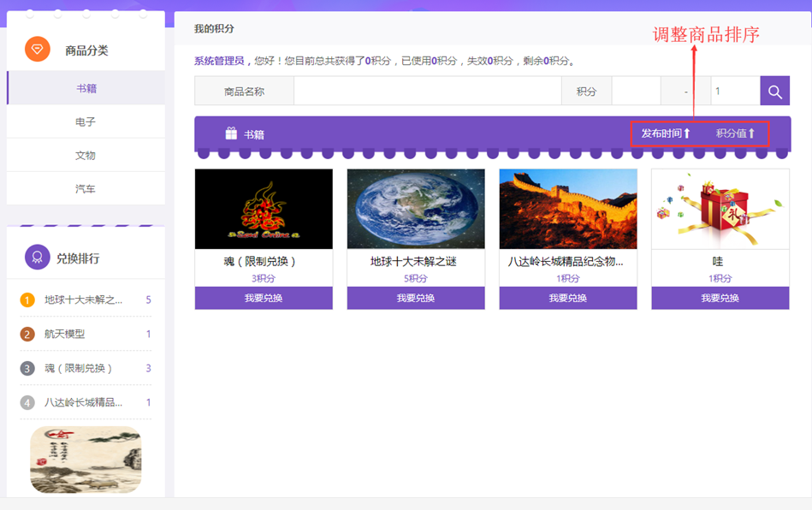Open the 文物 category
Viewport: 812px width, 510px height.
point(86,156)
